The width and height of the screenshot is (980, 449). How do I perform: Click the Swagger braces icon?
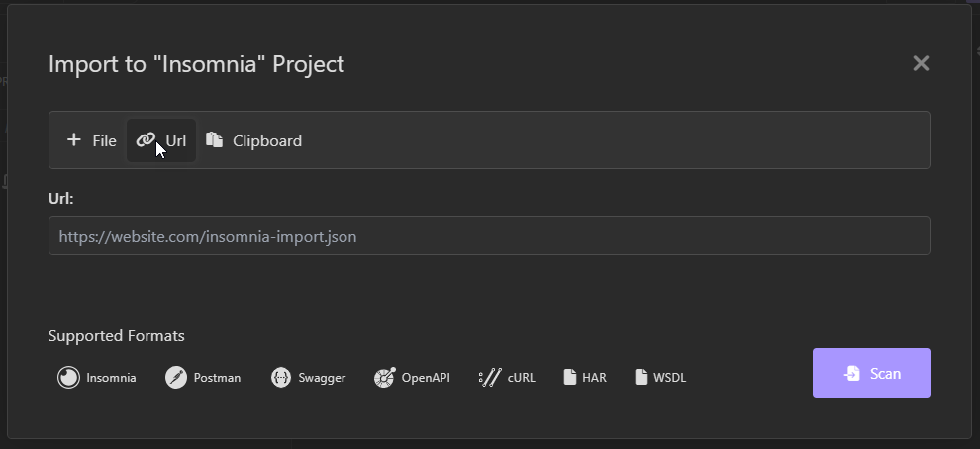point(281,377)
